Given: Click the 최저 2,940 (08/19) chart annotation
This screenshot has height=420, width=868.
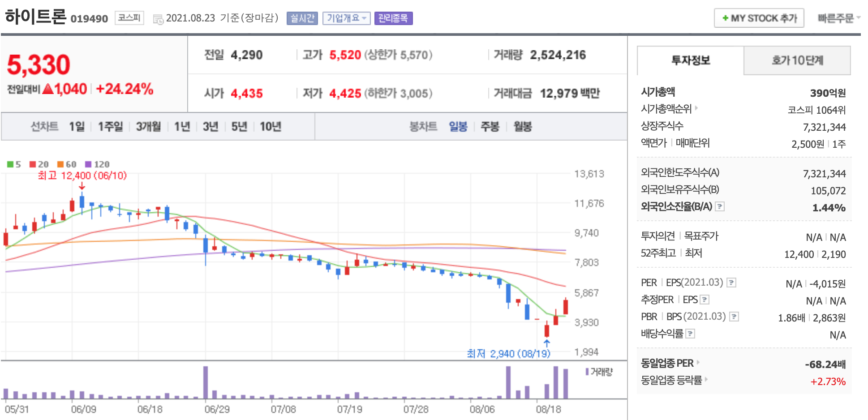Looking at the screenshot, I should click(508, 354).
